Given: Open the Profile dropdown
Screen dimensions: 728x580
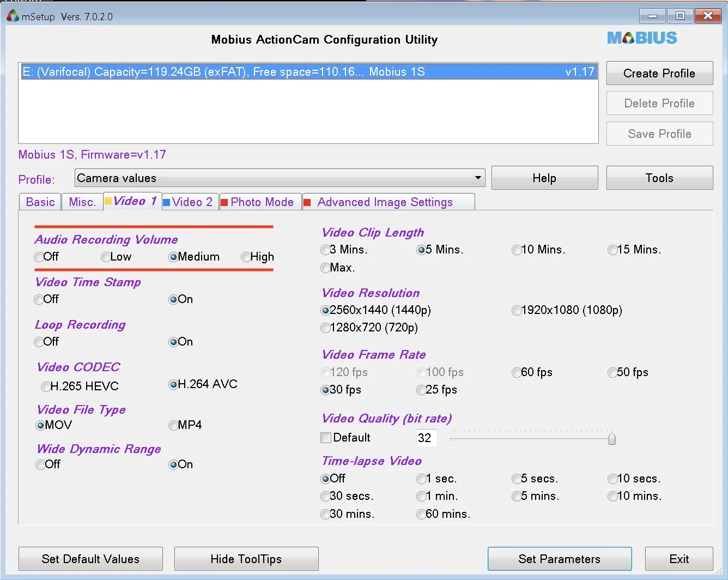Looking at the screenshot, I should pyautogui.click(x=280, y=178).
